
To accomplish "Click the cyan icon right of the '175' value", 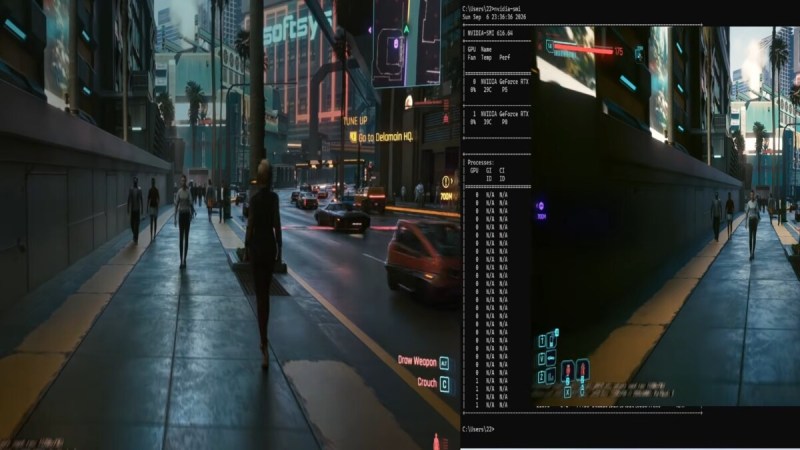I will click(639, 53).
